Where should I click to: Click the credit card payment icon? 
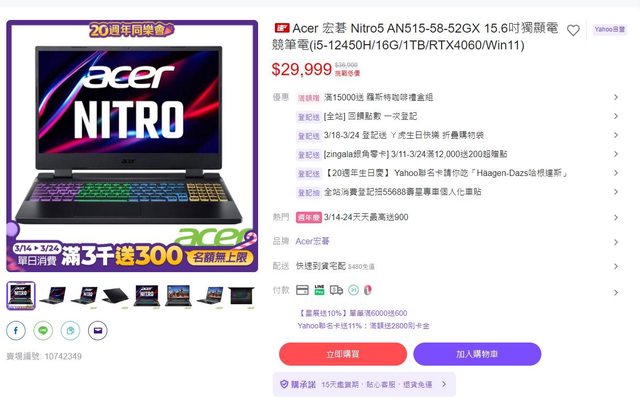(302, 290)
